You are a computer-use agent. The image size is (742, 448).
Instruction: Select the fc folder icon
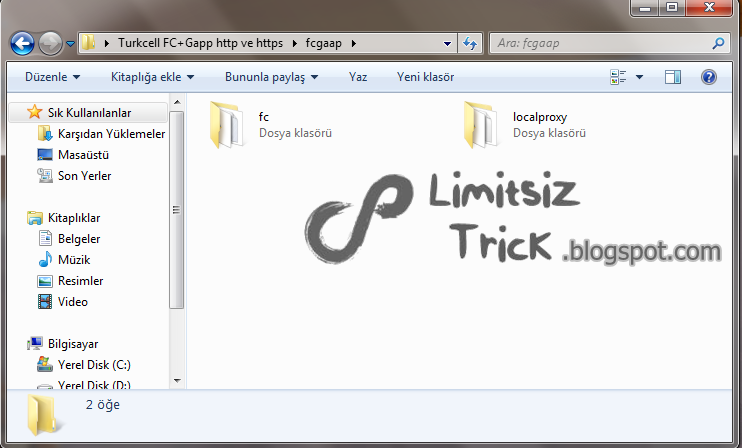(x=227, y=124)
